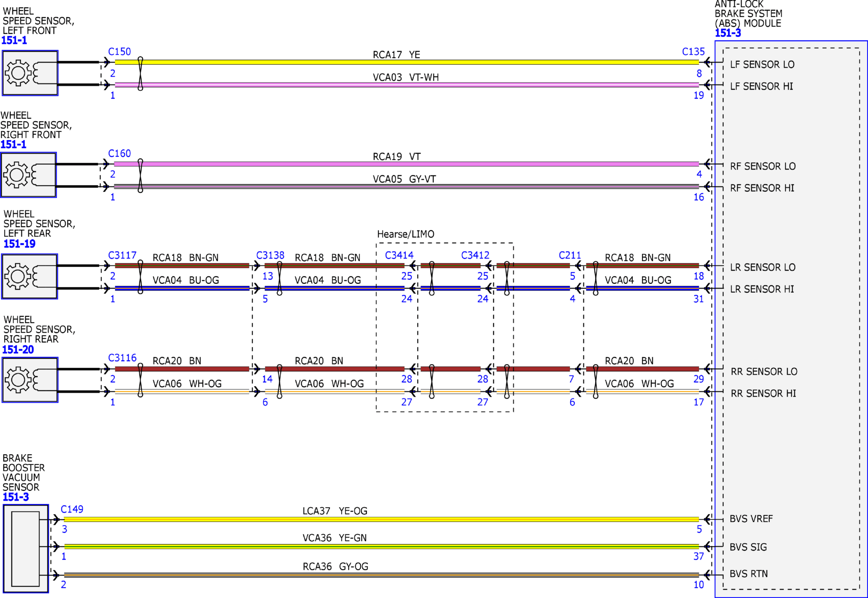This screenshot has height=598, width=868.
Task: Select connector label C3138
Action: (270, 255)
